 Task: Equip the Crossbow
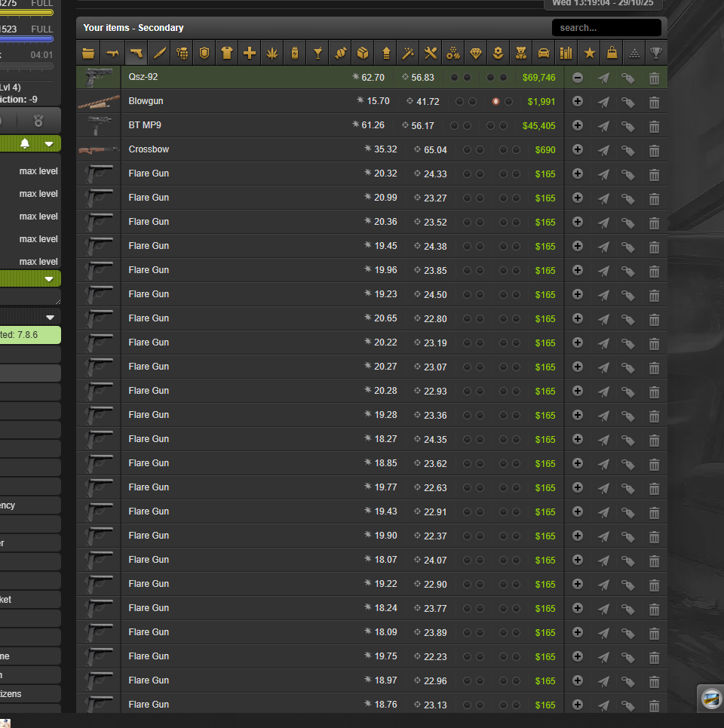[x=578, y=149]
